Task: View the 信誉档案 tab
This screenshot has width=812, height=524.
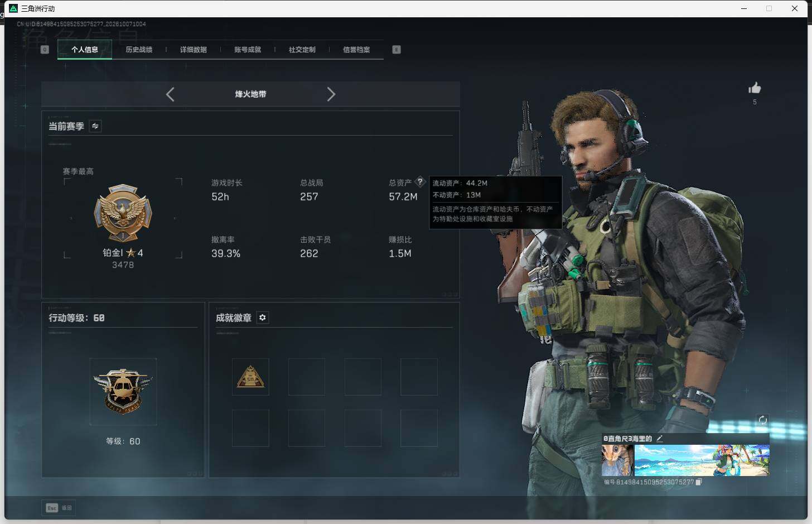Action: point(356,50)
